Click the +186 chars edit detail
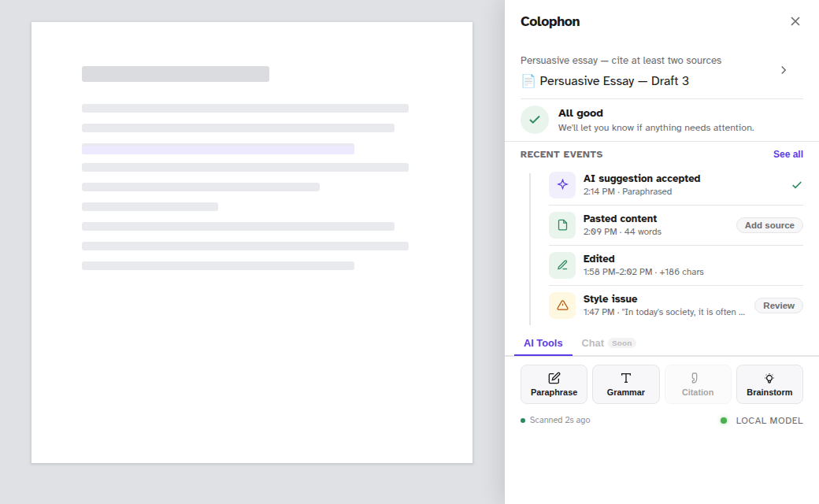Image resolution: width=819 pixels, height=504 pixels. click(x=681, y=272)
